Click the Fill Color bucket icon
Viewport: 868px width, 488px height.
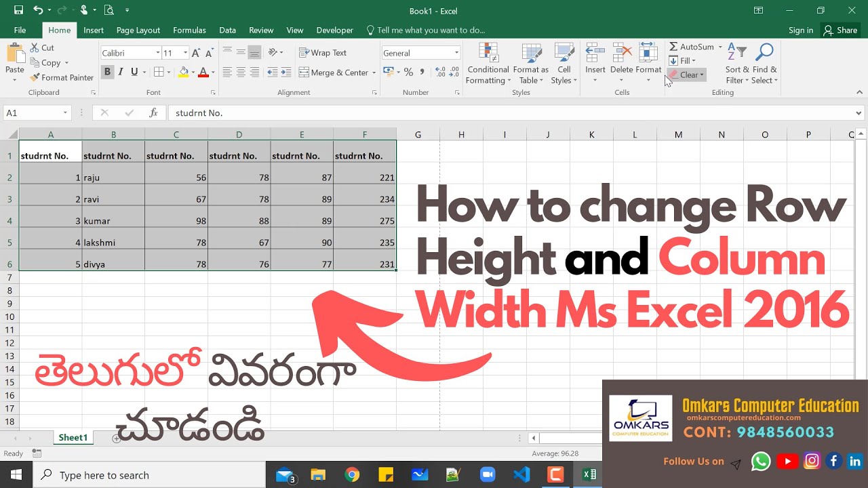click(x=184, y=72)
